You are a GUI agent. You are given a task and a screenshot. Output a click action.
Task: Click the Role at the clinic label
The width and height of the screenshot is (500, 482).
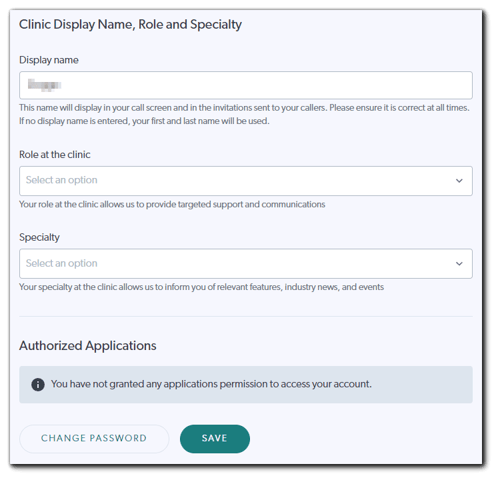[x=55, y=154]
